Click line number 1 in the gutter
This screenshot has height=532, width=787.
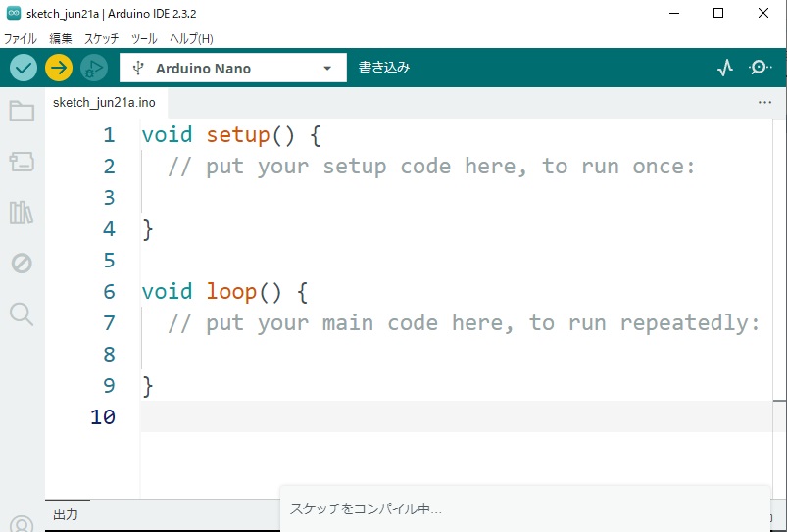[x=109, y=135]
